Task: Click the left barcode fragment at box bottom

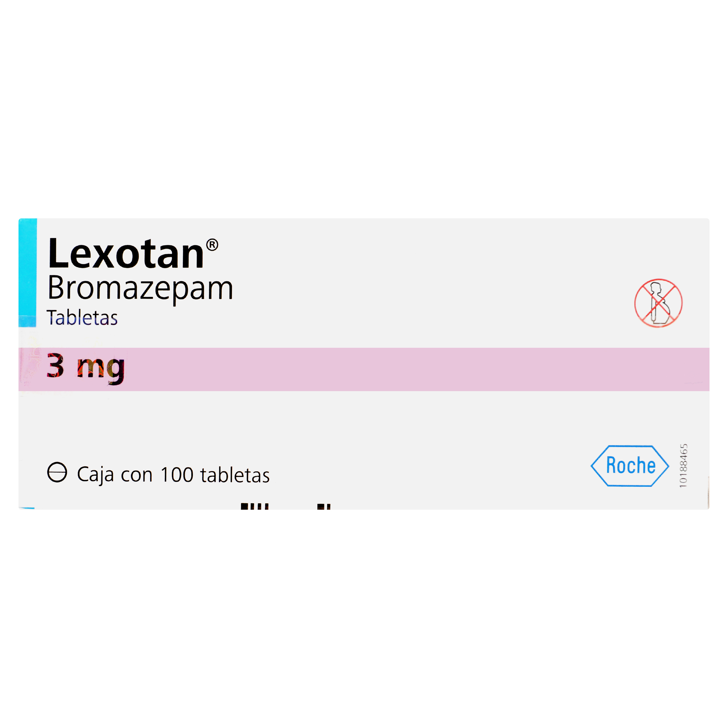Action: click(x=255, y=506)
